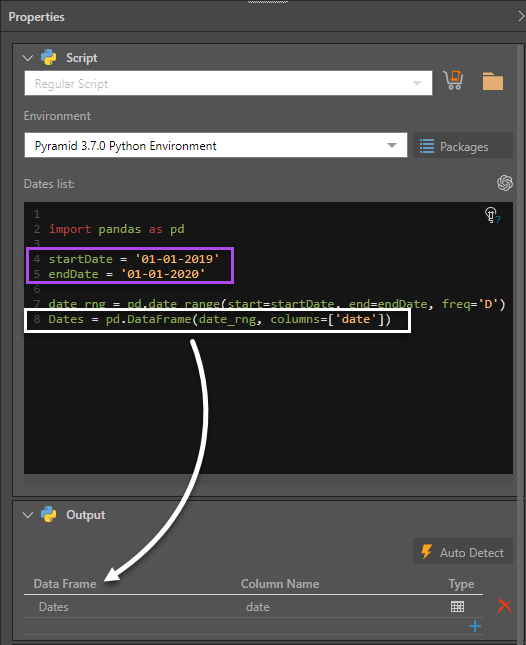526x645 pixels.
Task: Click the horizontal scrollbar under code editor
Action: click(x=268, y=480)
